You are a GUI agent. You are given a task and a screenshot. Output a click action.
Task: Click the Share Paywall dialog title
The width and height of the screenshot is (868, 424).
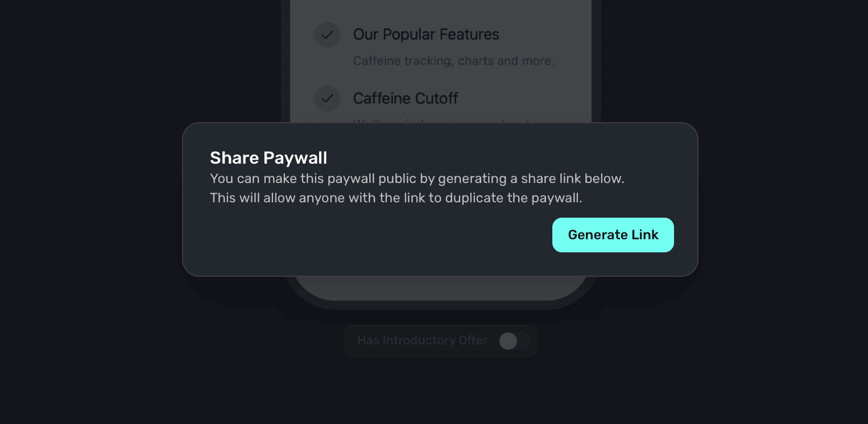268,157
